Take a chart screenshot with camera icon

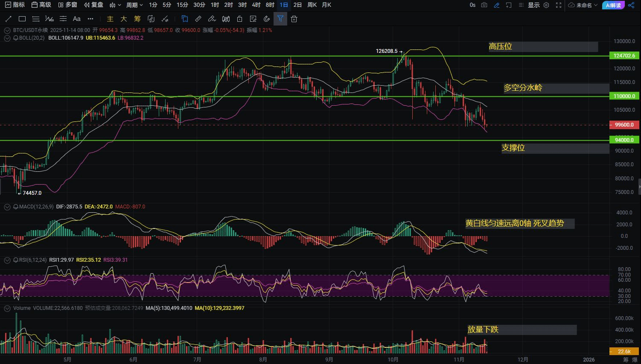[x=484, y=5]
